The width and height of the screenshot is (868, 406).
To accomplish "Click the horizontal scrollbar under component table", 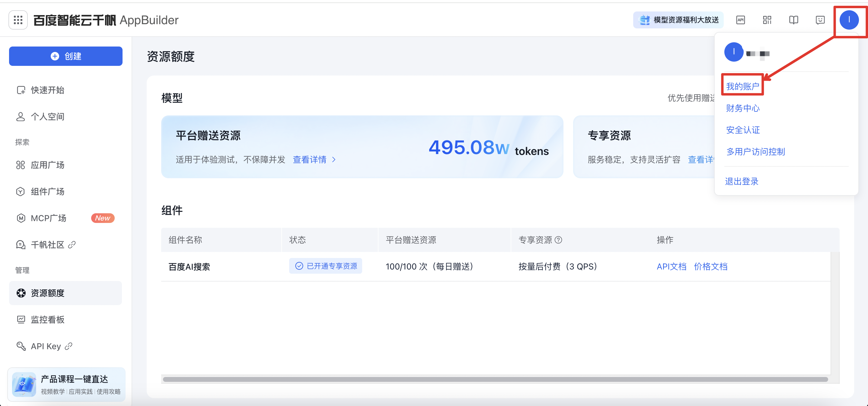I will pyautogui.click(x=495, y=379).
